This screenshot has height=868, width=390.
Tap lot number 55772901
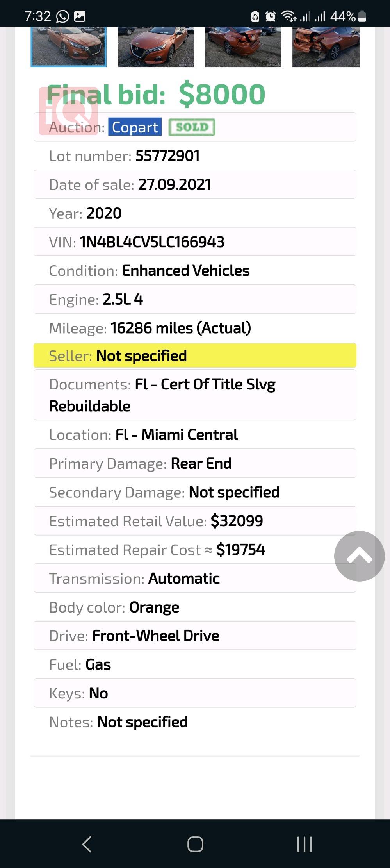167,155
